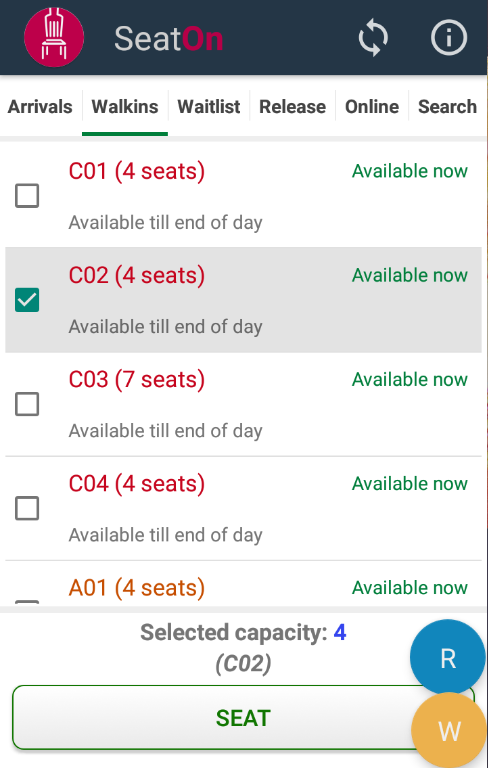Tap the refresh sync icon
This screenshot has width=488, height=768.
[x=373, y=37]
